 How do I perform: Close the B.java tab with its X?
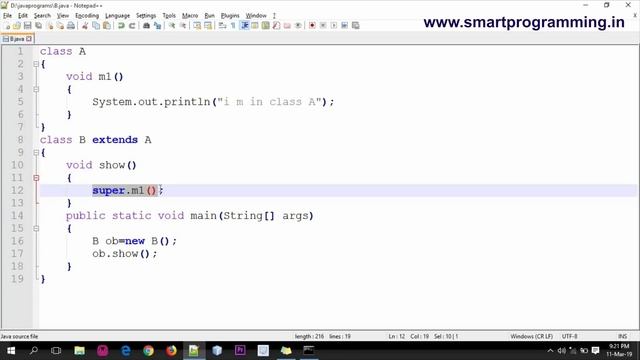29,39
